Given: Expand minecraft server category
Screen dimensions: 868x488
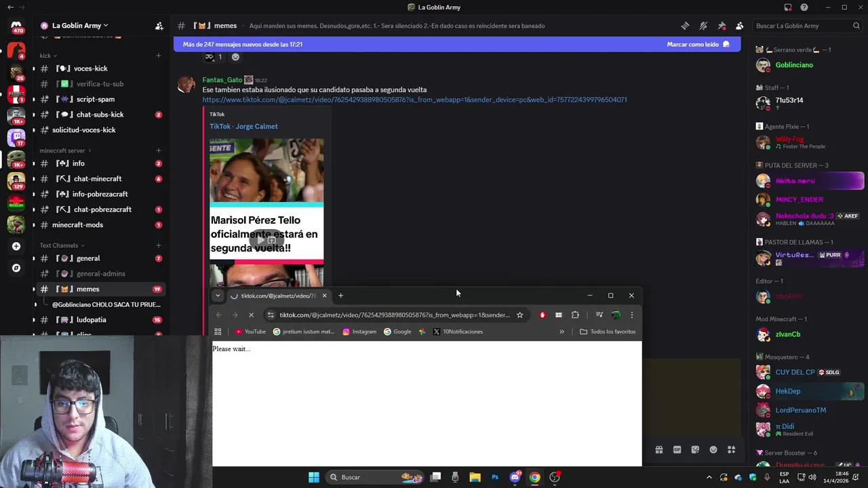Looking at the screenshot, I should click(x=65, y=150).
